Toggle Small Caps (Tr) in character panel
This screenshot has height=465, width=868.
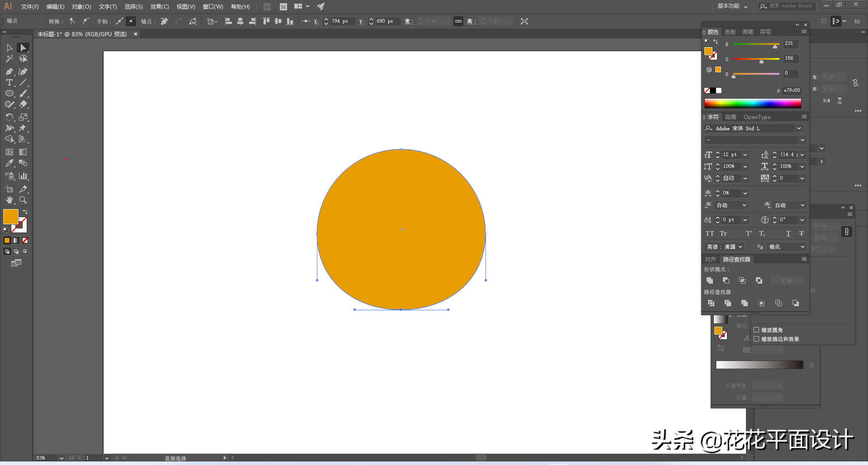pos(723,233)
